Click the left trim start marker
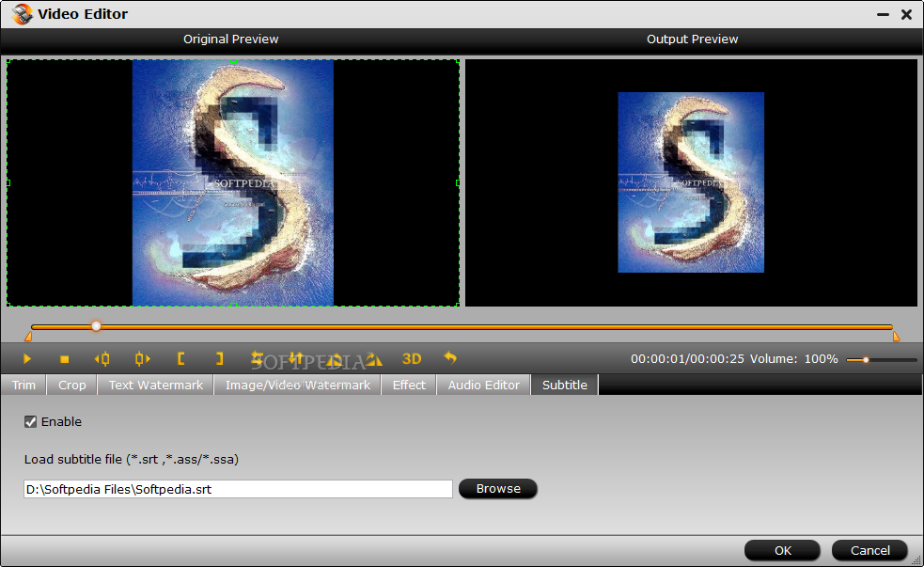The image size is (924, 567). [27, 337]
